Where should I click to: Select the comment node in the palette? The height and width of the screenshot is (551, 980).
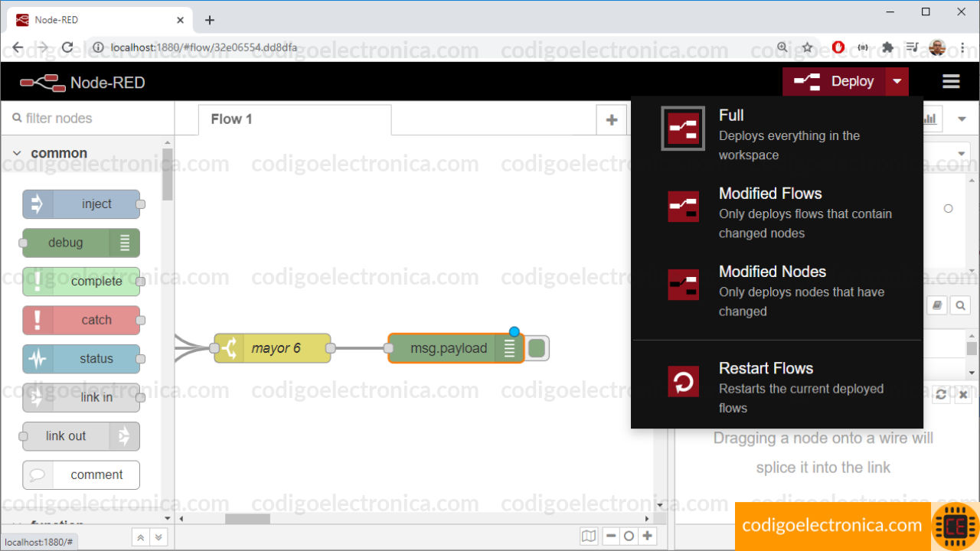click(x=81, y=474)
